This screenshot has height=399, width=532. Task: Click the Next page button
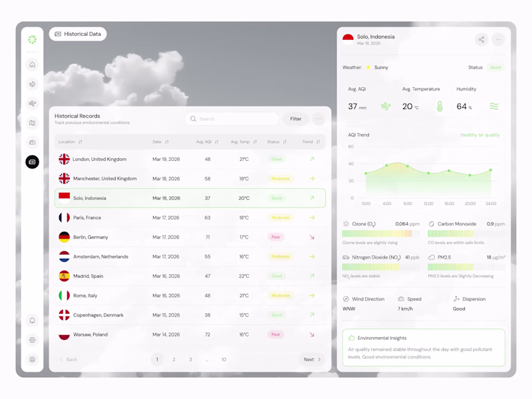(312, 359)
